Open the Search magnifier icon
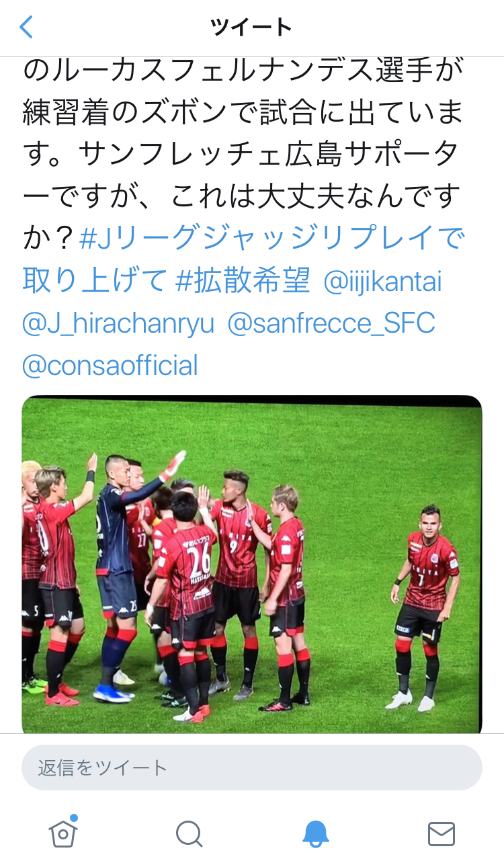Screen dimensions: 504x867 coord(190,834)
